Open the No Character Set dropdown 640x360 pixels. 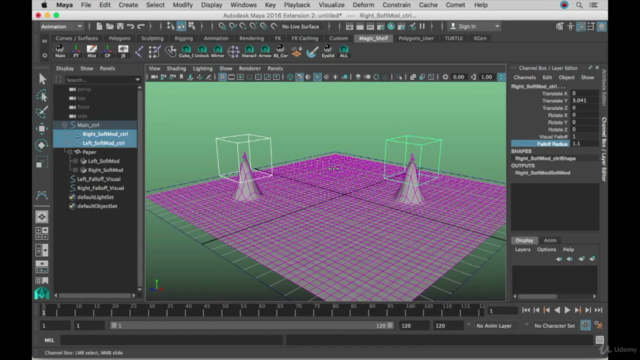click(x=555, y=326)
